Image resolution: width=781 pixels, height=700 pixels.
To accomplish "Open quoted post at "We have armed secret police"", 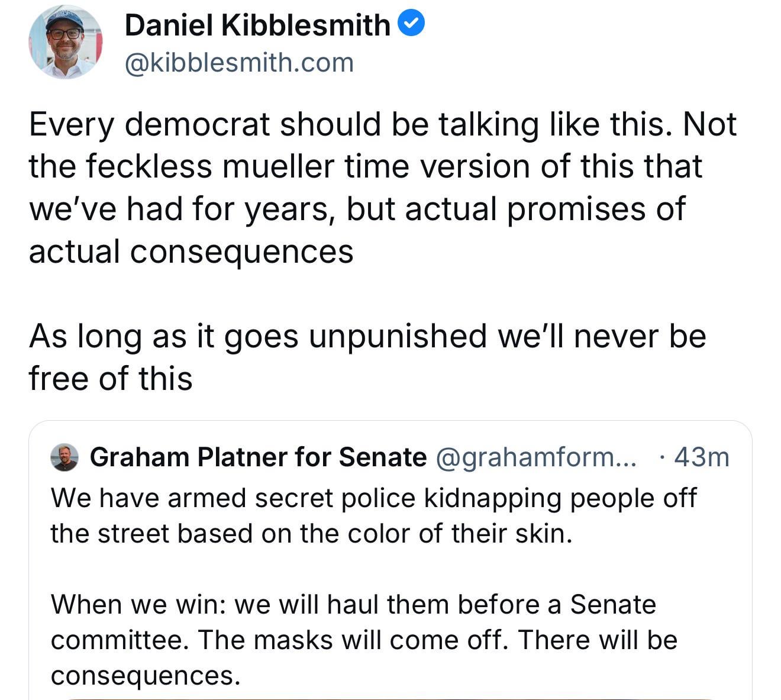I will (x=373, y=498).
